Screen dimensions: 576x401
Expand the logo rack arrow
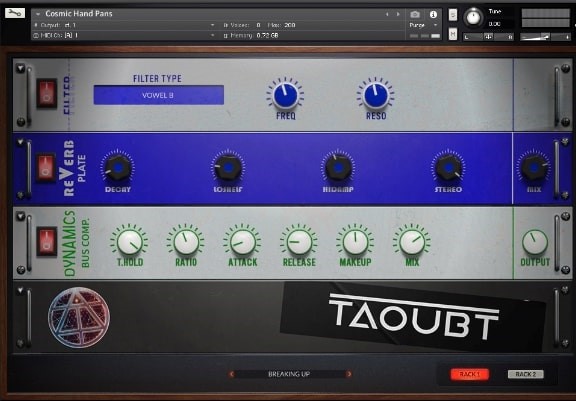click(20, 290)
